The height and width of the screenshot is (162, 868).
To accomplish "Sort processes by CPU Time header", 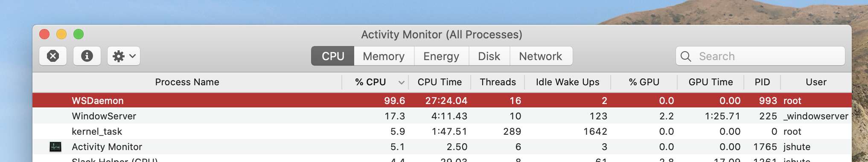I will [440, 82].
